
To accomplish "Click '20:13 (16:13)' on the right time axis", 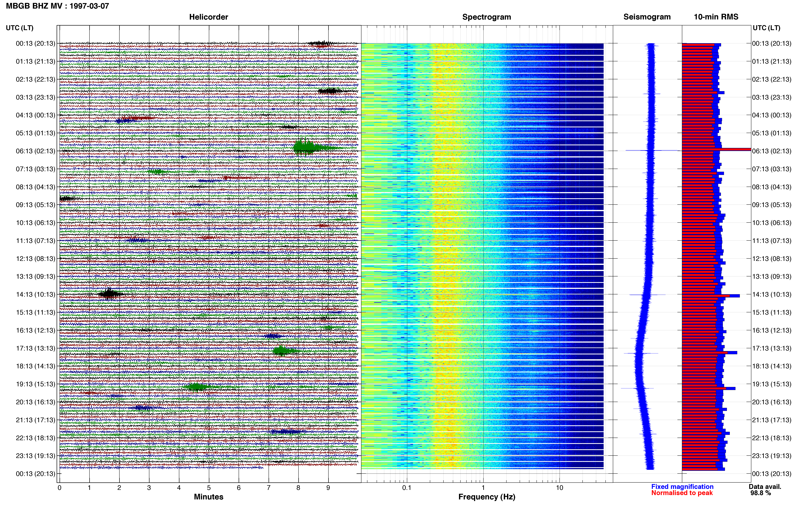I will (772, 402).
